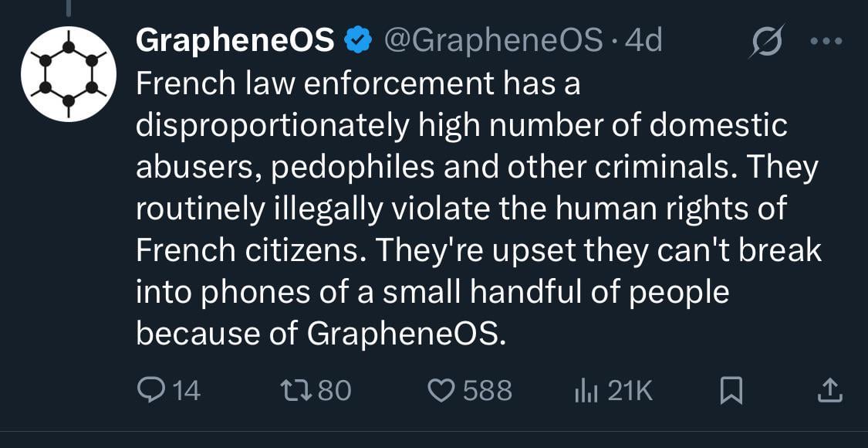
Task: Toggle the bookmark icon on the post
Action: (x=731, y=391)
